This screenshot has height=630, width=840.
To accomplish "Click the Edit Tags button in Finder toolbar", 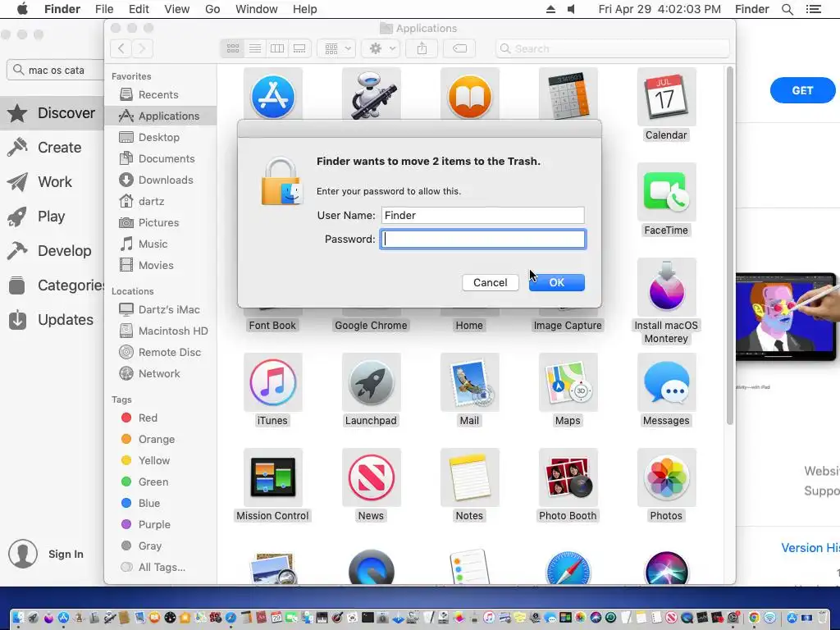I will pos(459,48).
